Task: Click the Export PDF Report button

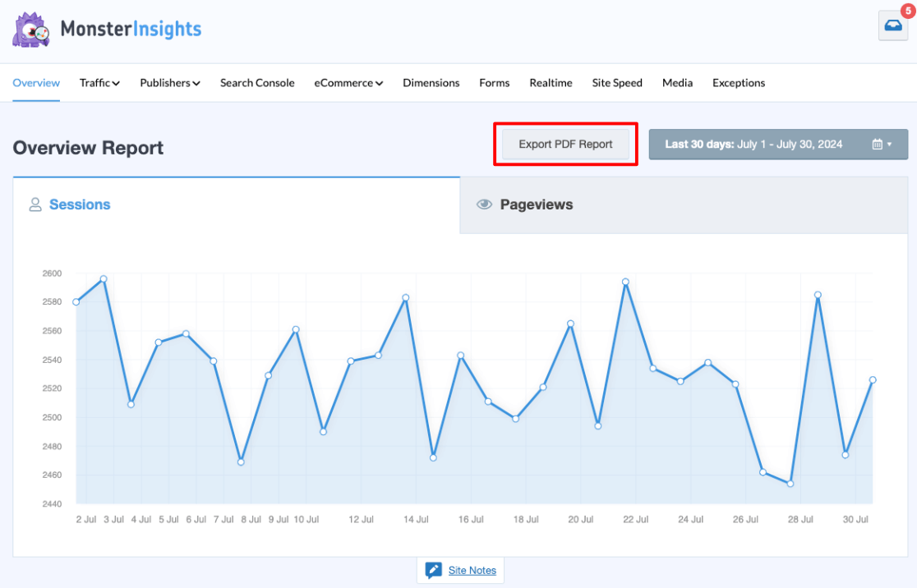Action: [564, 143]
